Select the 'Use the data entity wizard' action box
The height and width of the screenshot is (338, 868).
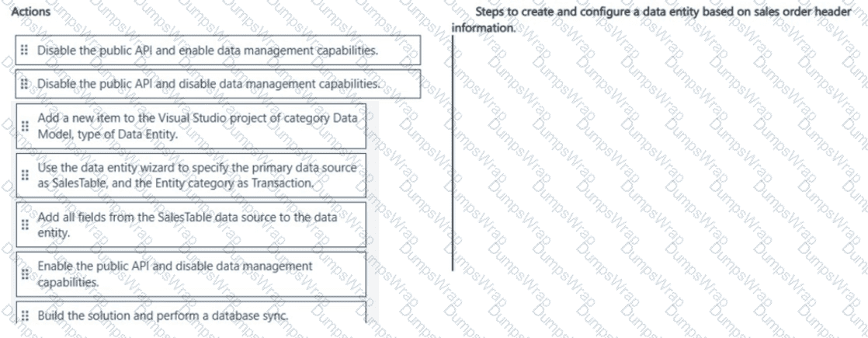(x=191, y=175)
